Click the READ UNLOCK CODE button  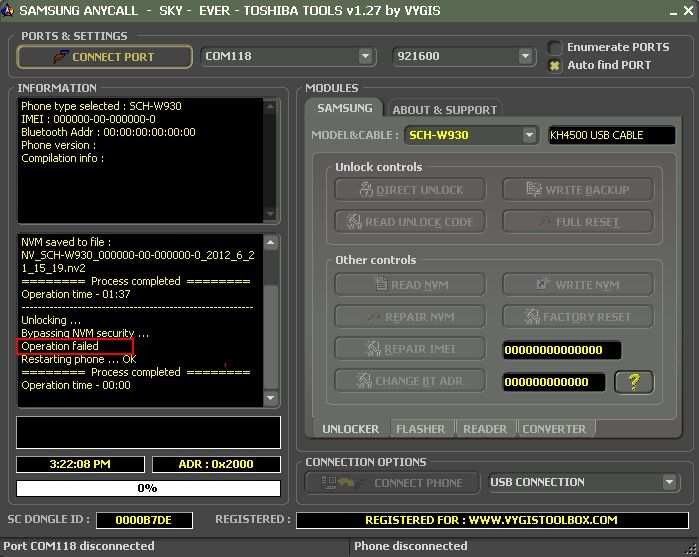(410, 222)
